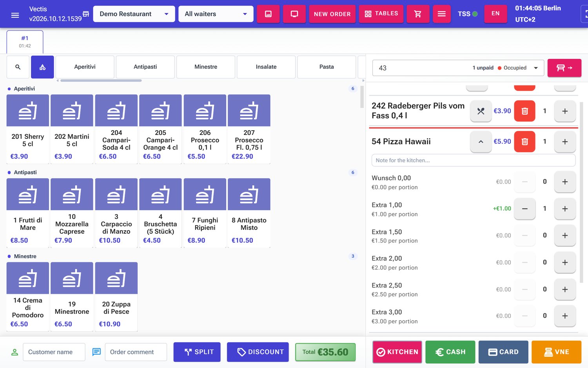
Task: Open the Demo Restaurant dropdown
Action: tap(134, 14)
